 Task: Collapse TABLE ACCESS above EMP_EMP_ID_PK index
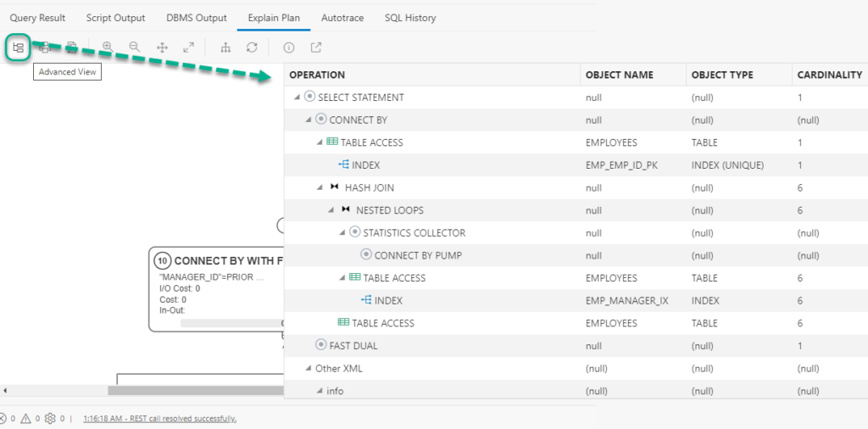[x=320, y=142]
